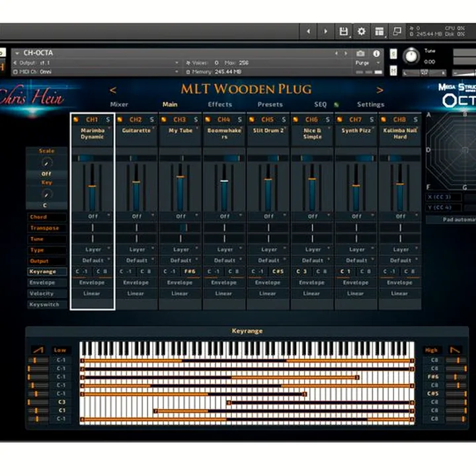476x476 pixels.
Task: Expand the CH-OCTA instrument header arrow
Action: point(17,53)
